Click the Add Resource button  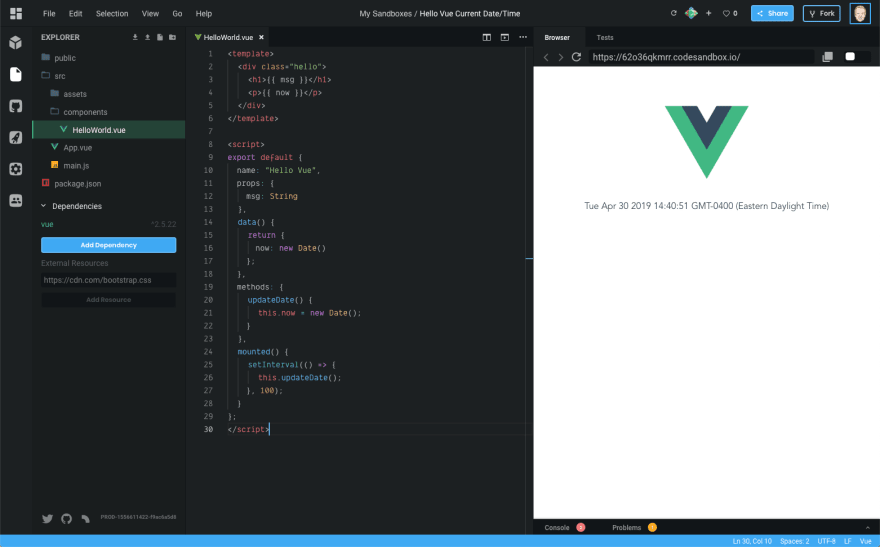tap(108, 300)
